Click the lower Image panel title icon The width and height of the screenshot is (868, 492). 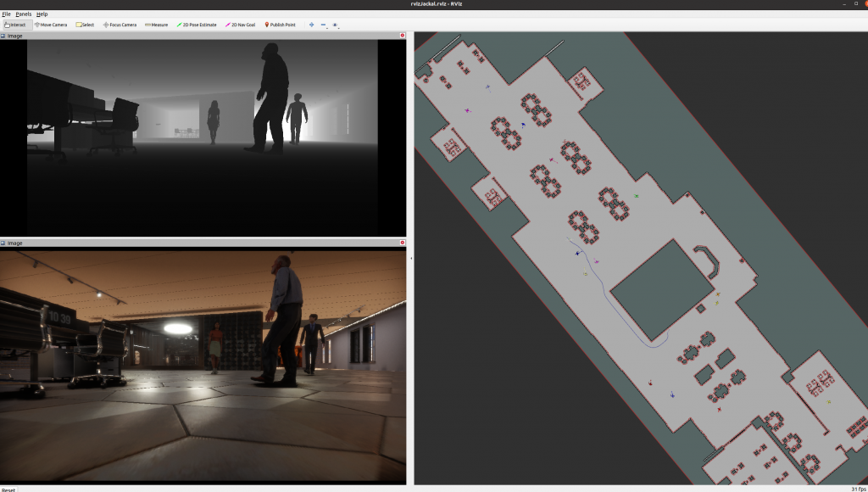click(x=3, y=243)
